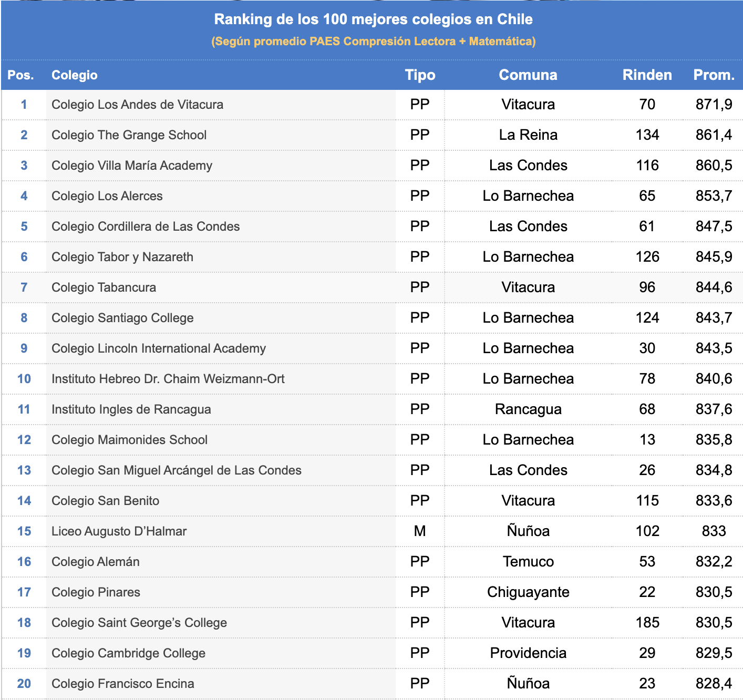Click the Rancagua comuna cell
743x700 pixels.
click(x=528, y=409)
